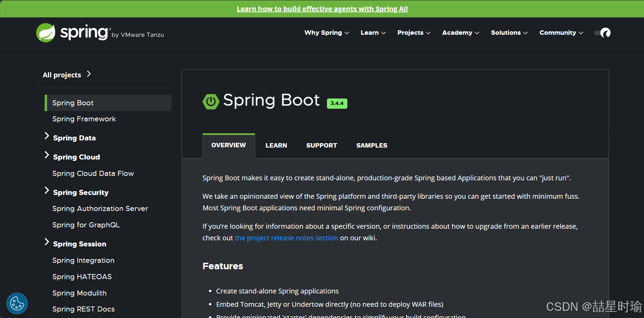
Task: Open the Learn dropdown in navbar
Action: (x=373, y=33)
